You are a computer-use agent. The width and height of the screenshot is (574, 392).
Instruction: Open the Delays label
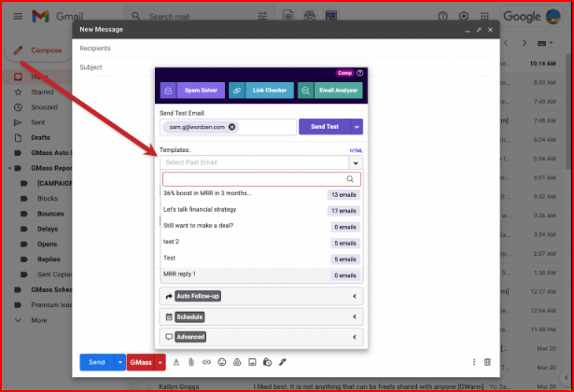(x=48, y=229)
